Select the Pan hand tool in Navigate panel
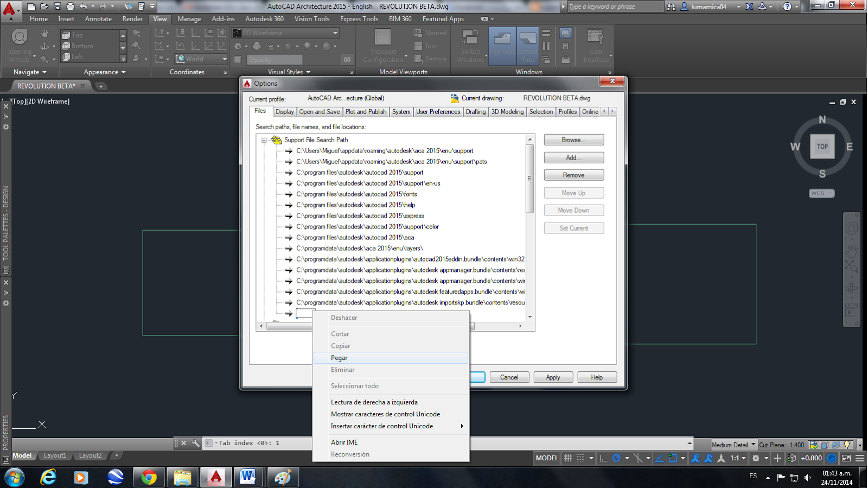Image resolution: width=868 pixels, height=488 pixels. click(x=44, y=34)
